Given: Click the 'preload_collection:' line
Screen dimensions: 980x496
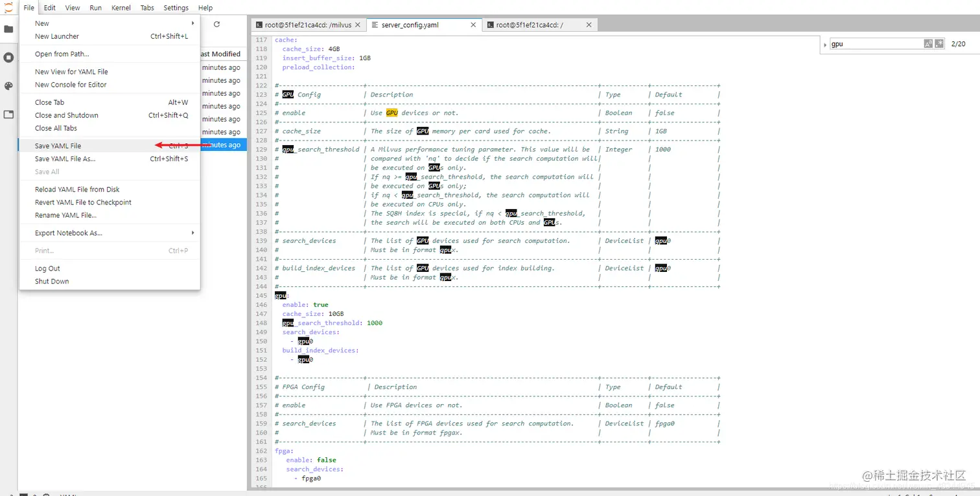Looking at the screenshot, I should point(318,67).
